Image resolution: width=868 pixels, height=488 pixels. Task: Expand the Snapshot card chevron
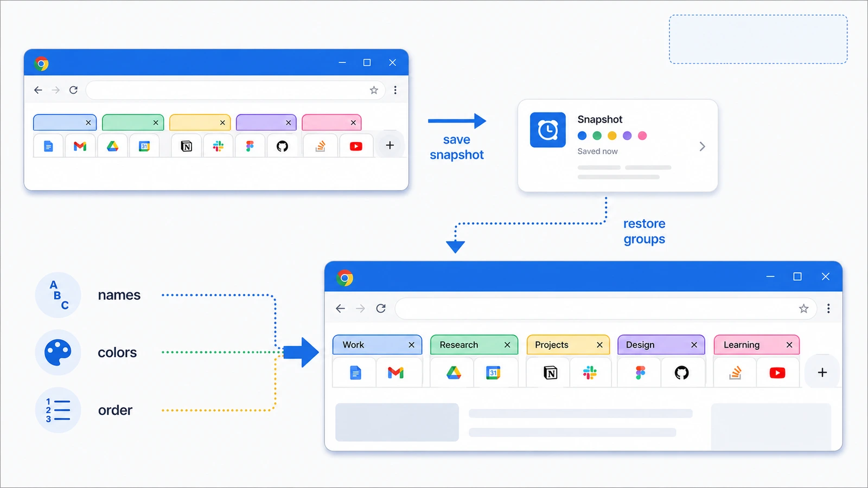702,146
